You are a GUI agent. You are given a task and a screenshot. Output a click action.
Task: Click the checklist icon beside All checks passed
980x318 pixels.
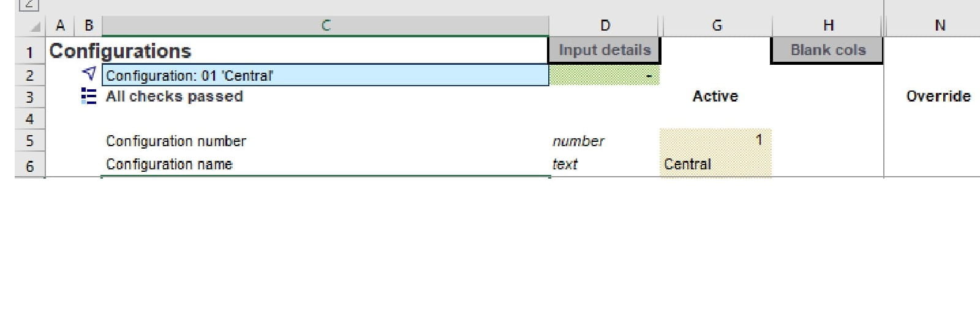pyautogui.click(x=89, y=96)
